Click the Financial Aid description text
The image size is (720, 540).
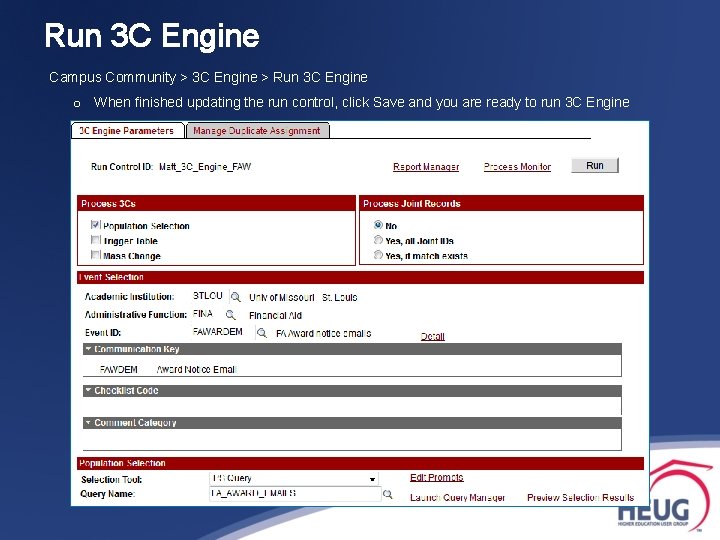tap(275, 315)
